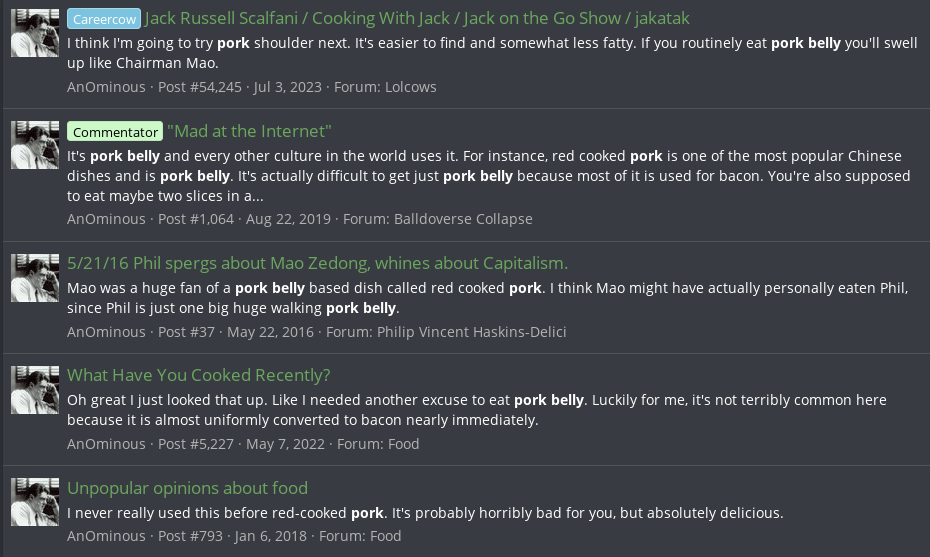Image resolution: width=930 pixels, height=557 pixels.
Task: Click the avatar next to What Have You Cooked Recently
Action: coord(35,389)
